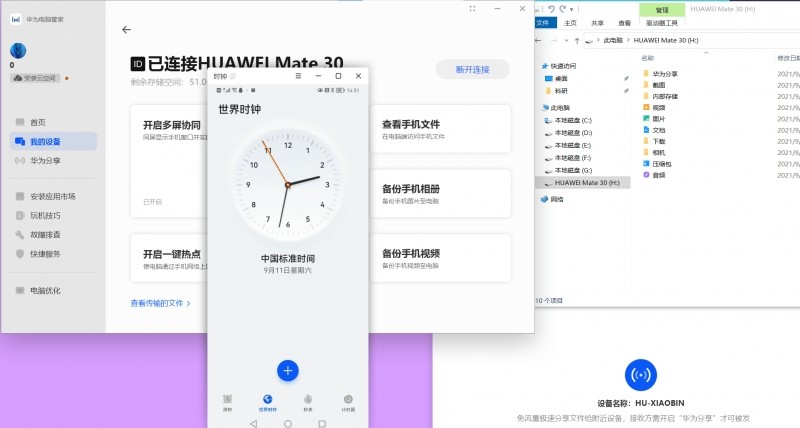
Task: Switch to the Stopwatch (秒表) tab
Action: pos(308,401)
